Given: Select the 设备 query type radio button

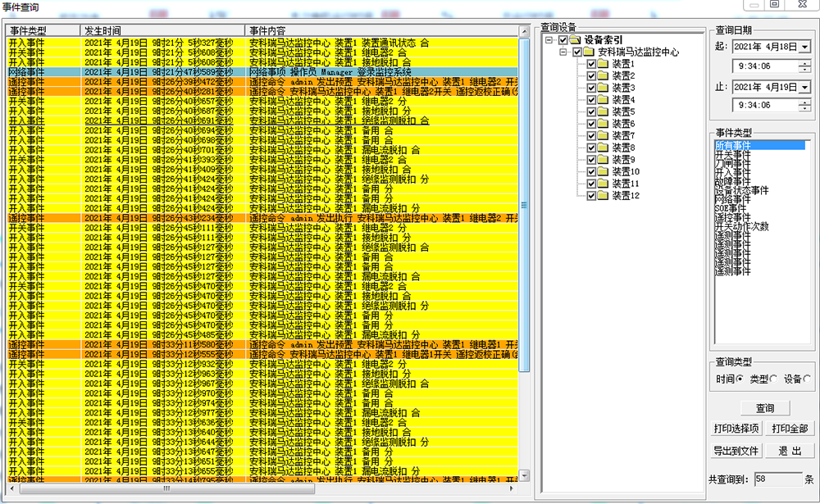Looking at the screenshot, I should 808,379.
